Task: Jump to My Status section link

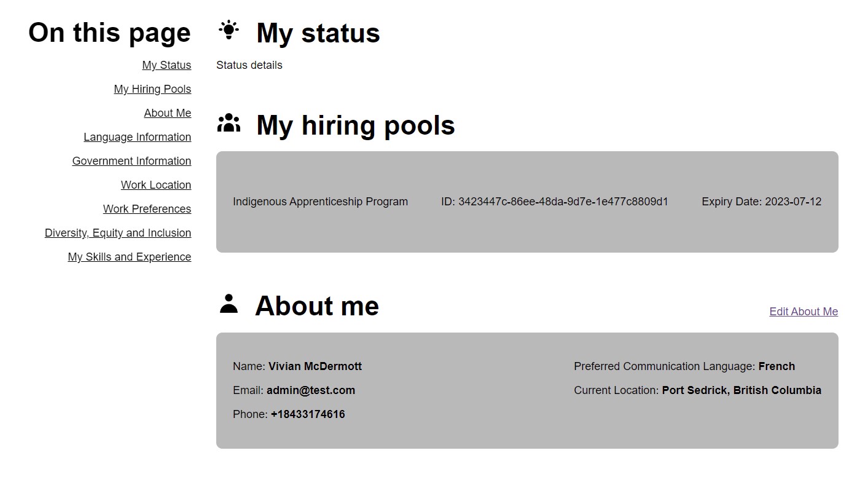Action: (166, 65)
